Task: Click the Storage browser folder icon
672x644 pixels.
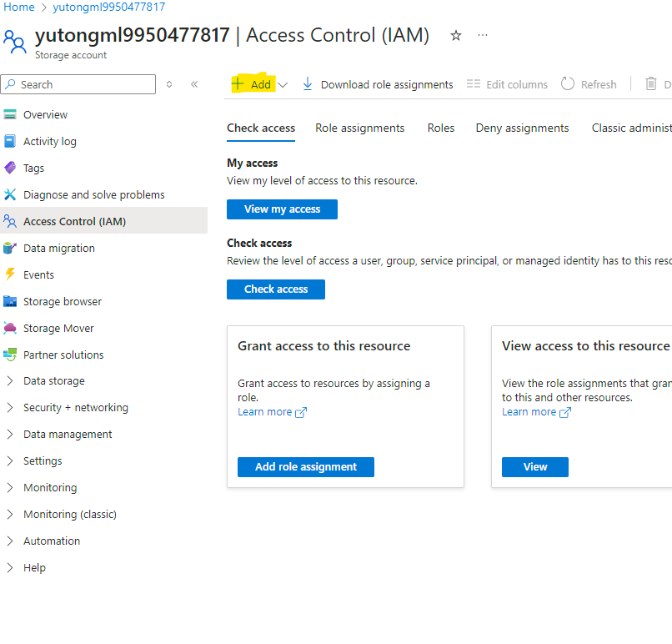Action: pyautogui.click(x=10, y=301)
